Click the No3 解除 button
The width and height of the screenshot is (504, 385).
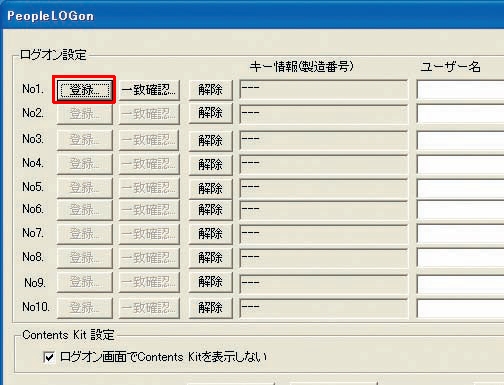click(x=211, y=140)
